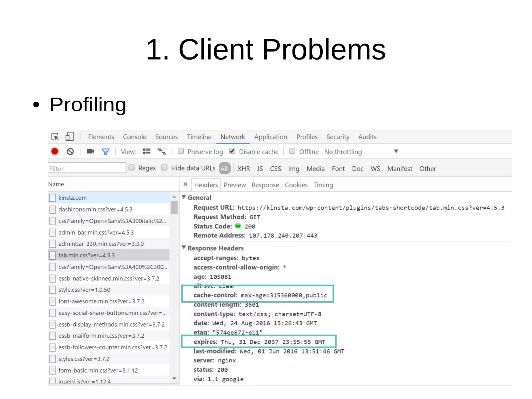Viewport: 532px width, 399px height.
Task: Open the No throttling dropdown
Action: click(x=361, y=152)
